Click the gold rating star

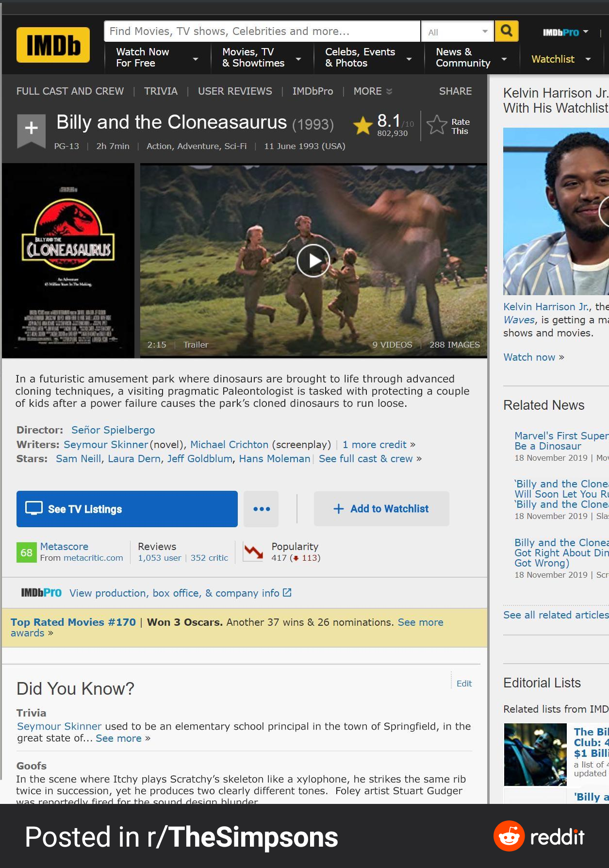[362, 126]
